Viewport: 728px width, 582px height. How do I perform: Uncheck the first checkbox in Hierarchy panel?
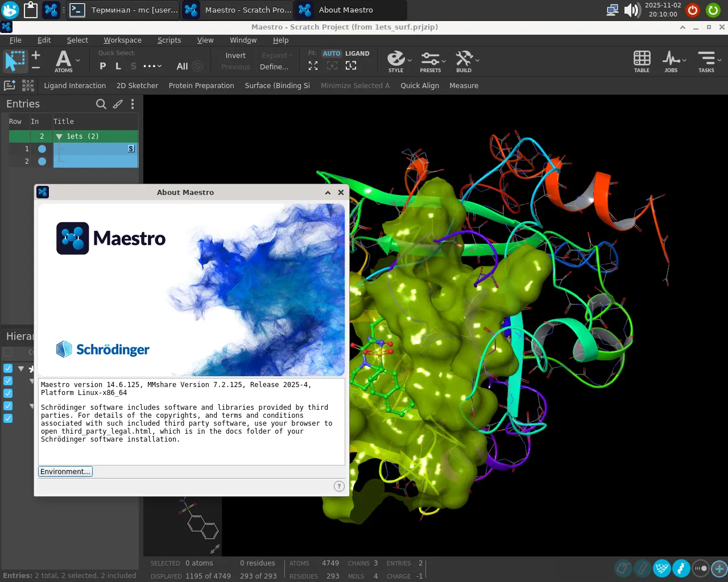point(8,368)
